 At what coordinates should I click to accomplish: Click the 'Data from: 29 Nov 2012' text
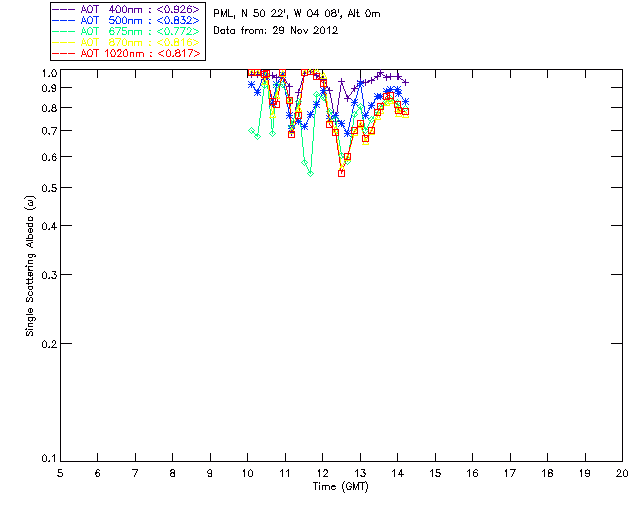[x=276, y=30]
